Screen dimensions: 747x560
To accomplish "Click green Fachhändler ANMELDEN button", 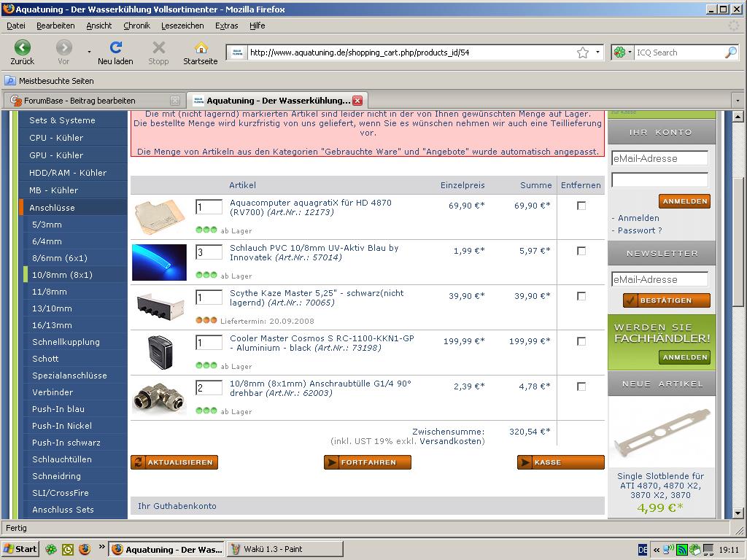I will coord(684,357).
